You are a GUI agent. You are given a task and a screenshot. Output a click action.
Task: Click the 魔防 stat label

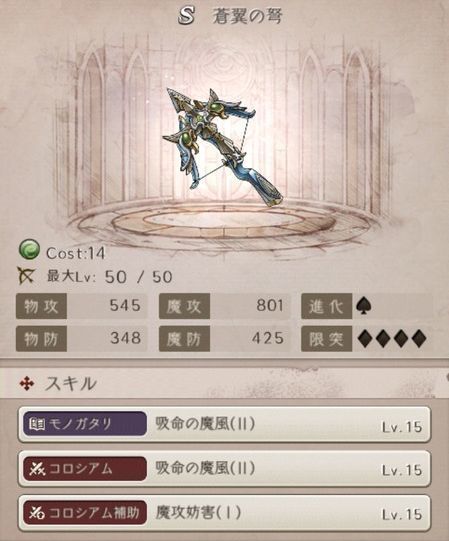184,338
